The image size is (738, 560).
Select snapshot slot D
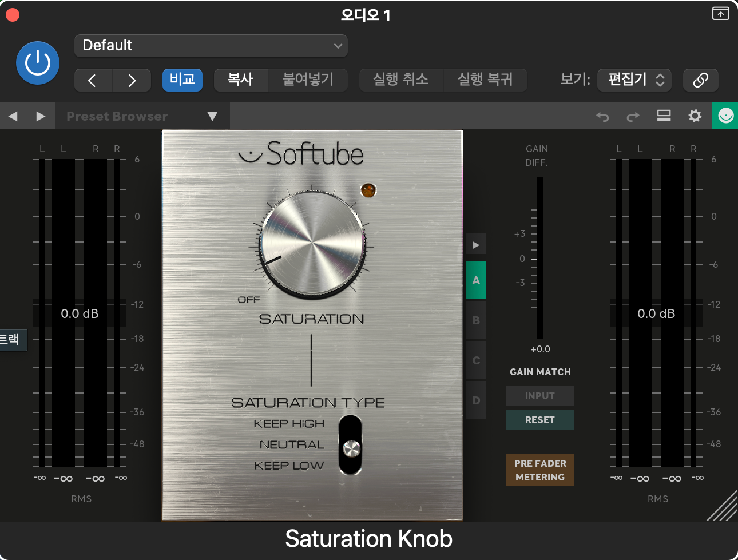click(476, 400)
